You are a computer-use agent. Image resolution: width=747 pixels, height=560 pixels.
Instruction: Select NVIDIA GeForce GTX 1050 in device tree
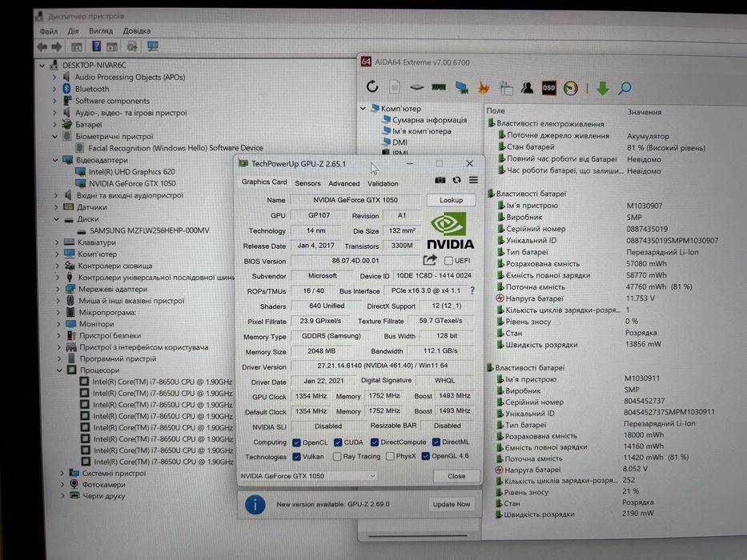pos(132,183)
